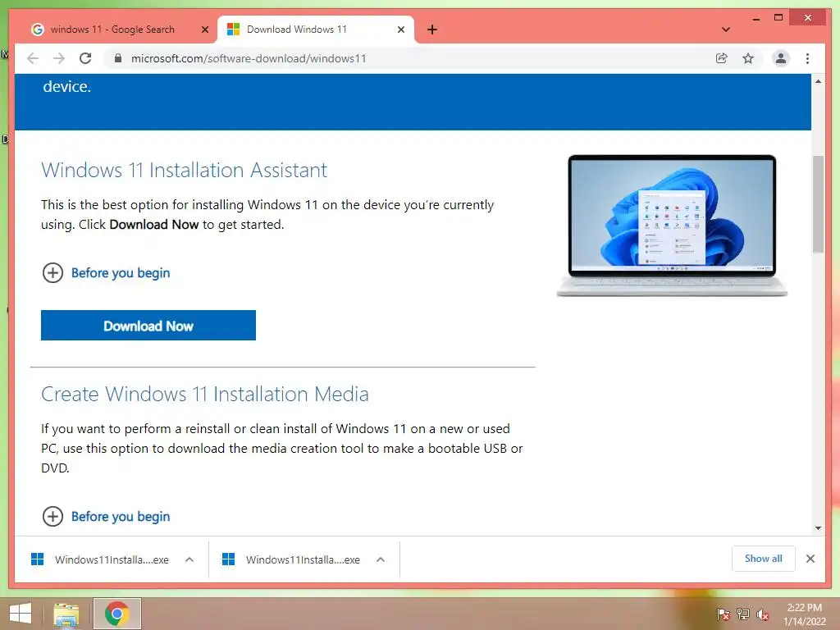Minimize the Chrome window

(x=756, y=18)
